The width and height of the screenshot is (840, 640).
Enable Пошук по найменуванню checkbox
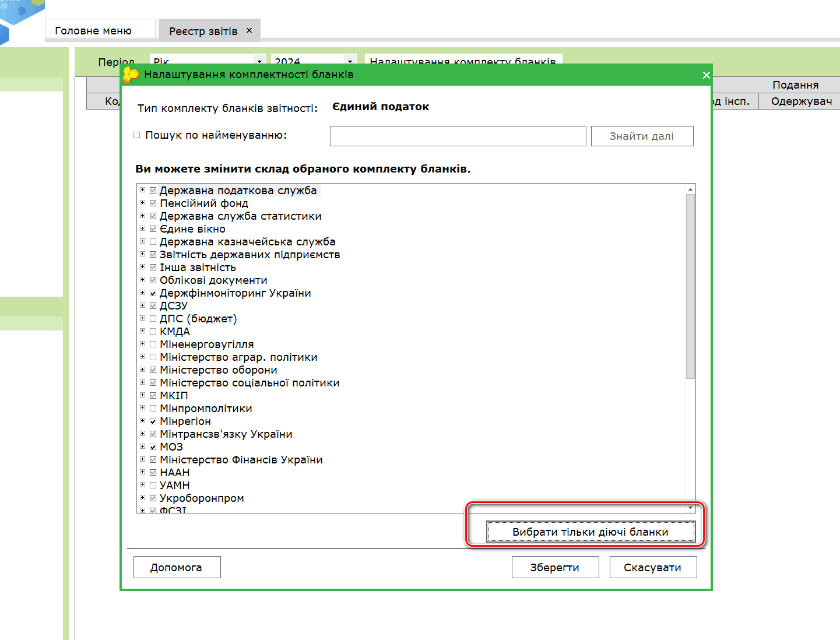tap(137, 135)
